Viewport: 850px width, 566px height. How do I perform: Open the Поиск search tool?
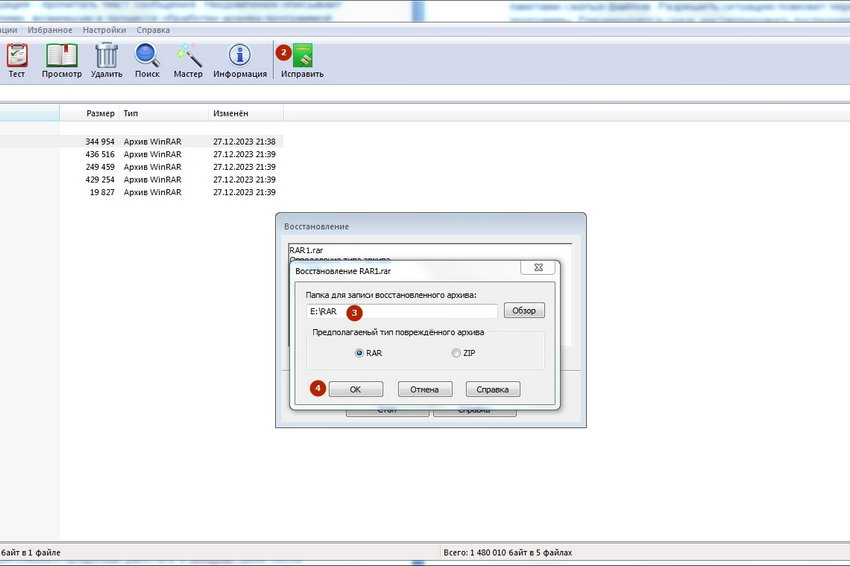[147, 61]
